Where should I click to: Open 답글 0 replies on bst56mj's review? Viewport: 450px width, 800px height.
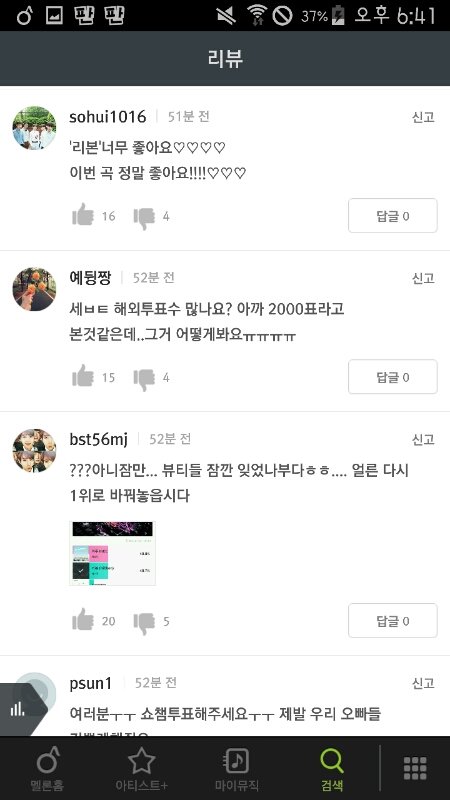pos(393,621)
